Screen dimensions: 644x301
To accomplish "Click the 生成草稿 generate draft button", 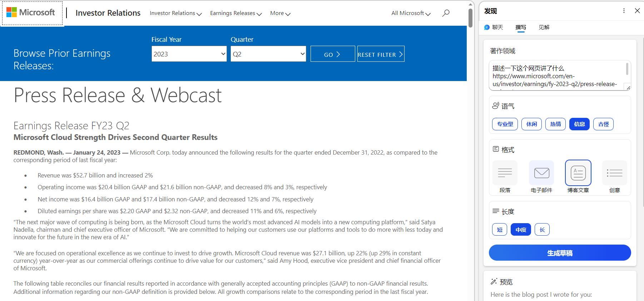I will pyautogui.click(x=560, y=253).
